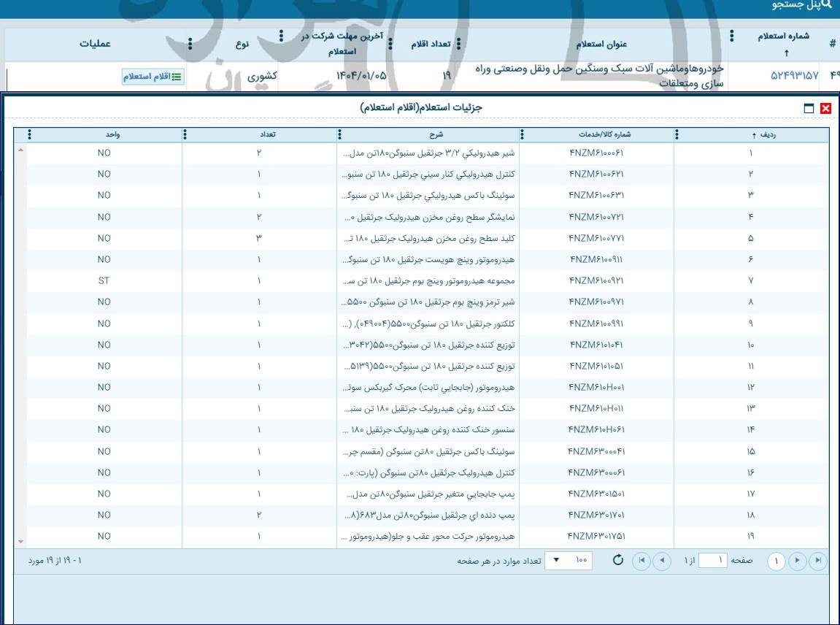
Task: Maximize the جزئیات استعلام dialog
Action: click(809, 109)
